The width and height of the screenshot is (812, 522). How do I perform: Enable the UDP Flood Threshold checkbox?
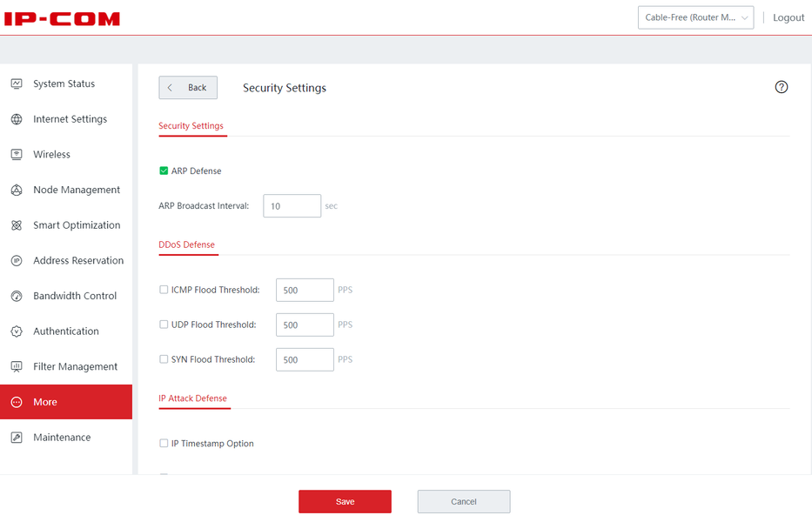click(x=164, y=325)
